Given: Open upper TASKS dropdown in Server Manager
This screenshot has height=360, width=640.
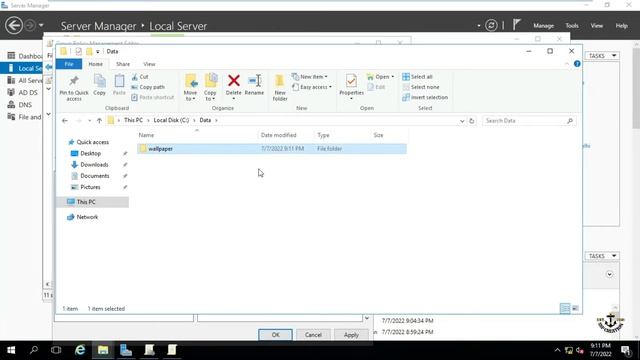Looking at the screenshot, I should (602, 56).
